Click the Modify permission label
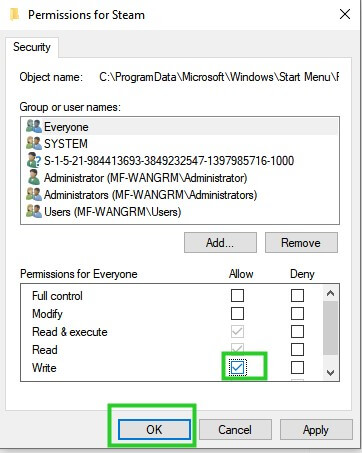 click(47, 314)
